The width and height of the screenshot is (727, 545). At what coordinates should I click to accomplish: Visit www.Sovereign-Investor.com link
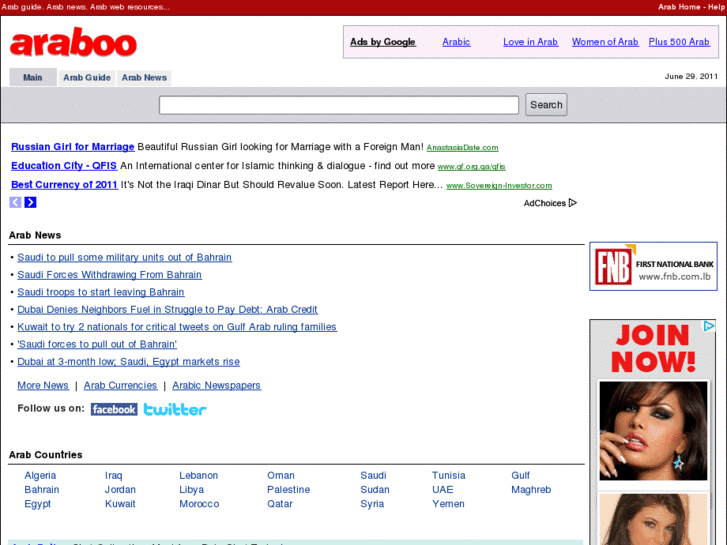[x=499, y=186]
